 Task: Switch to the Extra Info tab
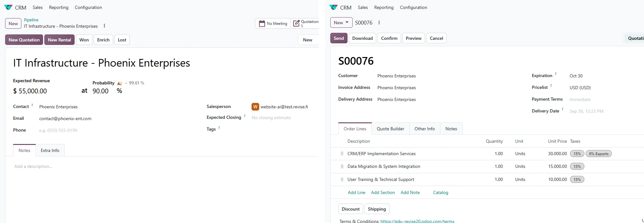click(50, 150)
